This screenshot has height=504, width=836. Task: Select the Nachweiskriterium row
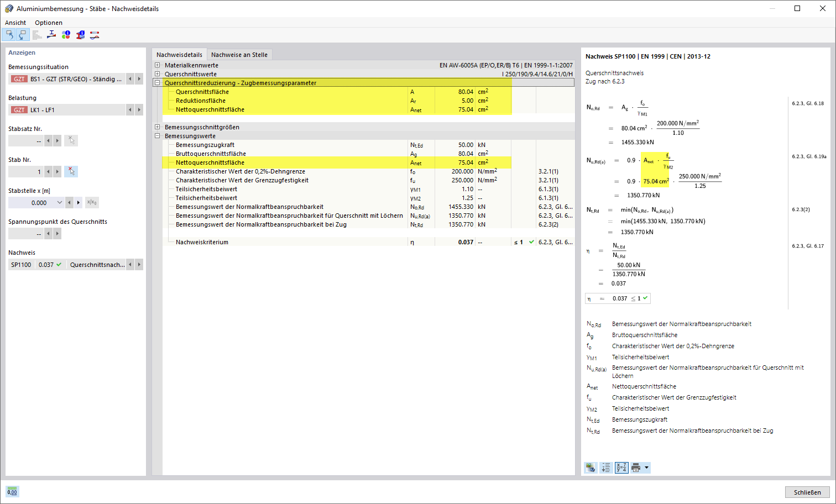pyautogui.click(x=369, y=242)
